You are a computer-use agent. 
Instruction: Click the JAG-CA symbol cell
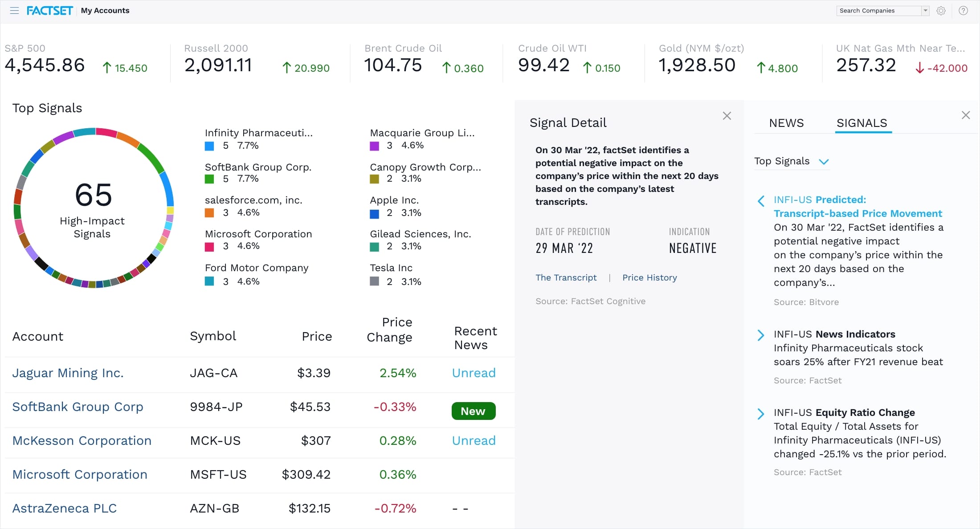tap(214, 373)
